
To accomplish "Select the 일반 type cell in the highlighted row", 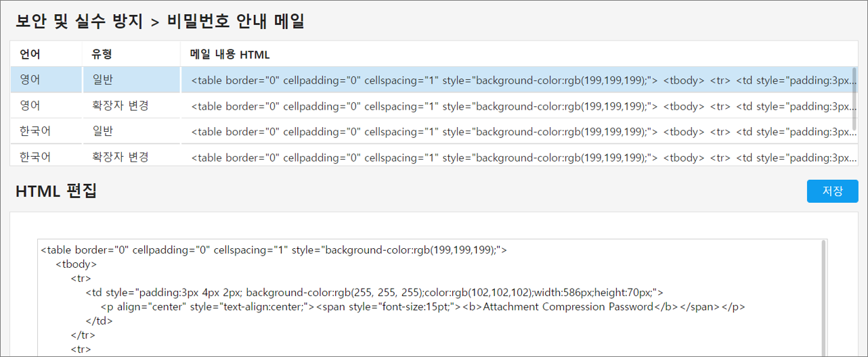I will tap(102, 80).
